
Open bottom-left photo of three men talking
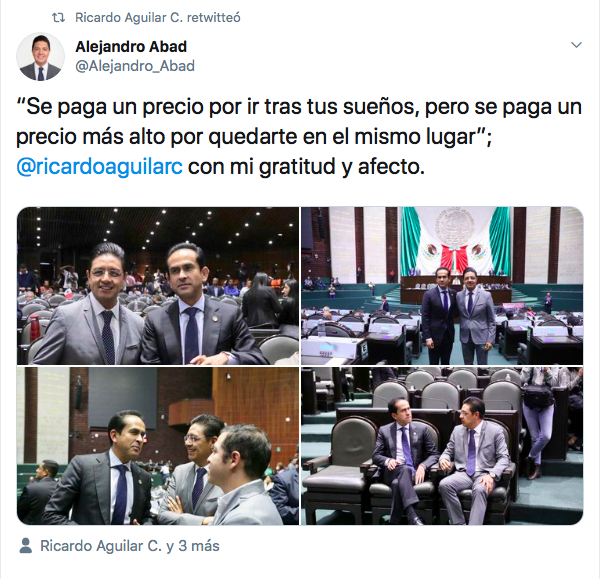158,446
